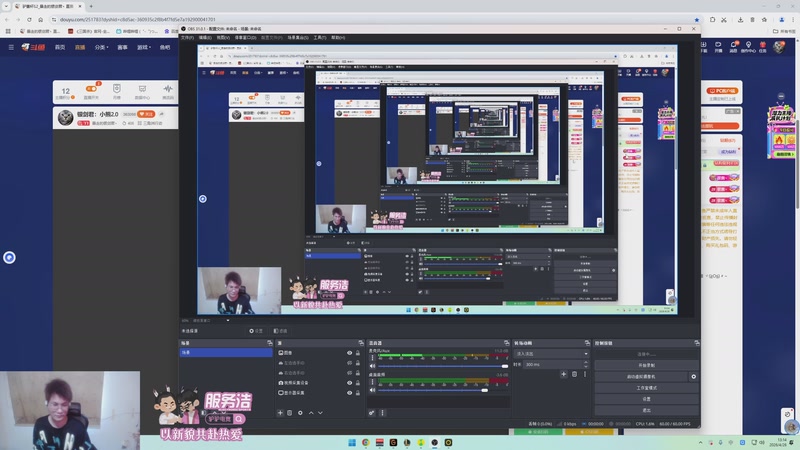Screen dimensions: 800x450
Task: Open OBS 设置 in controls panel
Action: pyautogui.click(x=646, y=399)
